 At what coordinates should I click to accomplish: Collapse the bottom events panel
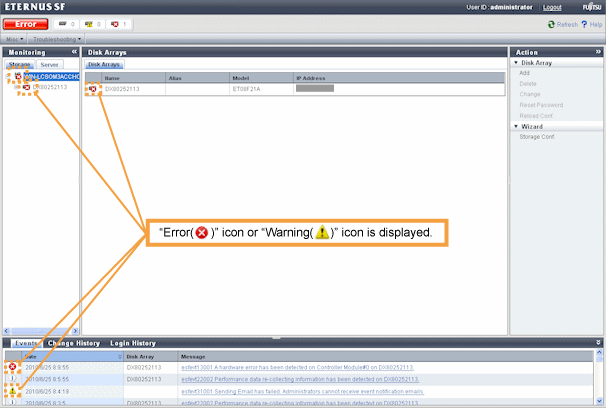click(x=598, y=343)
